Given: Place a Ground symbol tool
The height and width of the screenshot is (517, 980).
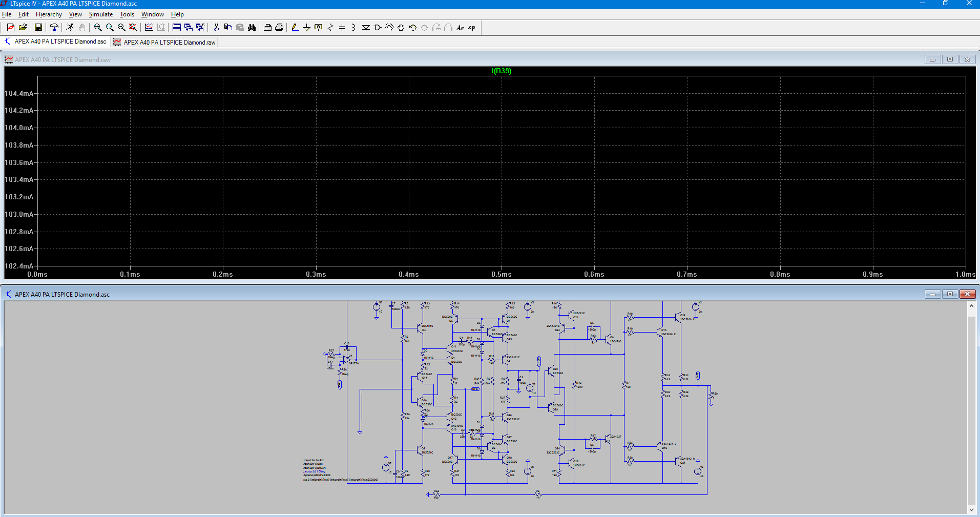Looking at the screenshot, I should pos(306,28).
